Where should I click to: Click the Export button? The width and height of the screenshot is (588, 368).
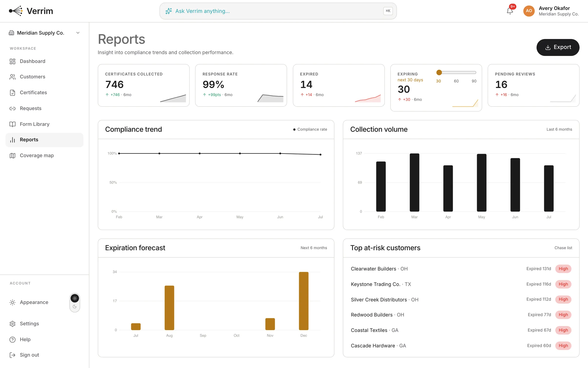tap(558, 47)
